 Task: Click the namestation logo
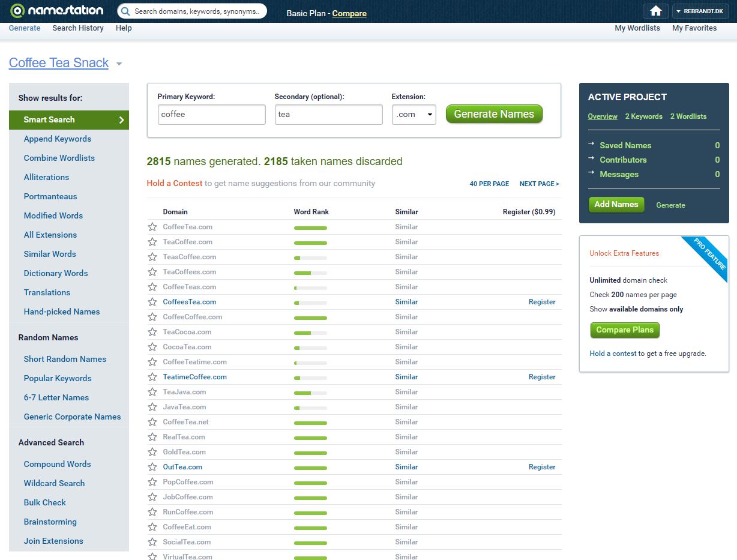(x=57, y=11)
